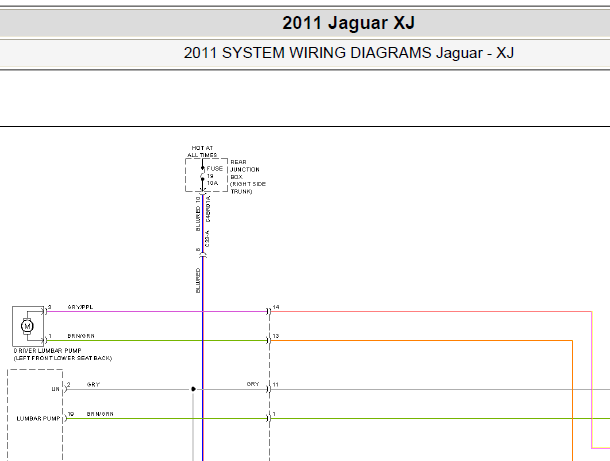The width and height of the screenshot is (610, 461).
Task: Click the "FUSE 19 10A" label
Action: (x=215, y=175)
